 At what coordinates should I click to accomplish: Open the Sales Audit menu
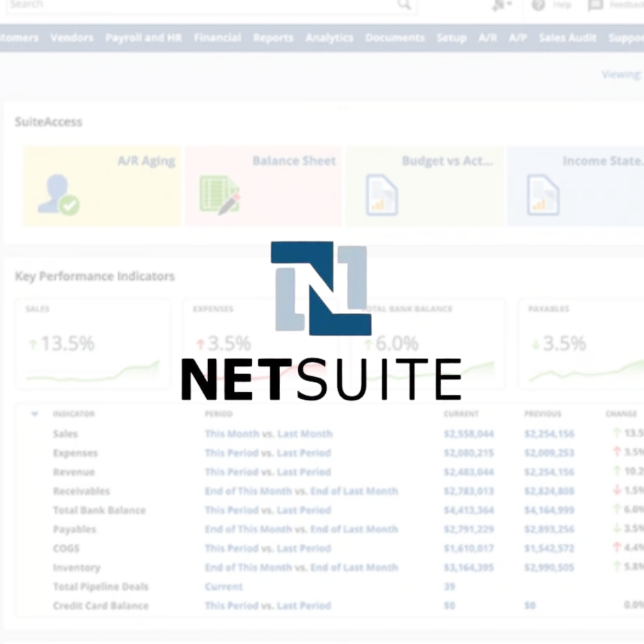pyautogui.click(x=568, y=38)
